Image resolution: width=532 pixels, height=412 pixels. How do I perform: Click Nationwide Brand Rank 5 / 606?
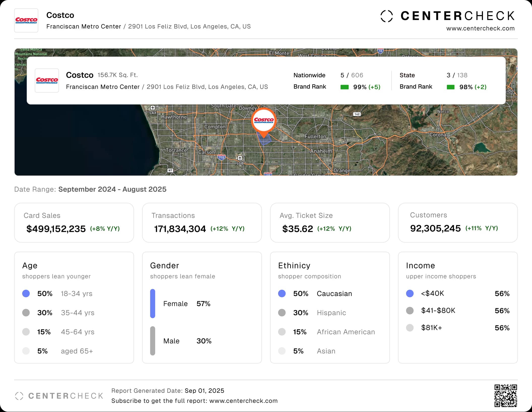(352, 75)
